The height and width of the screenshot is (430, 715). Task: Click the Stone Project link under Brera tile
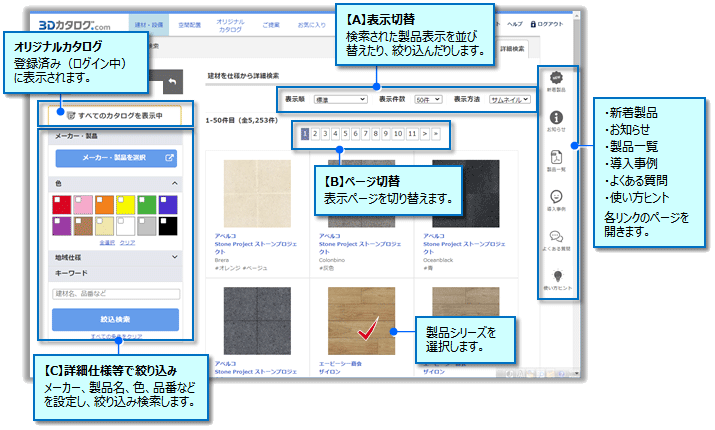pos(255,248)
